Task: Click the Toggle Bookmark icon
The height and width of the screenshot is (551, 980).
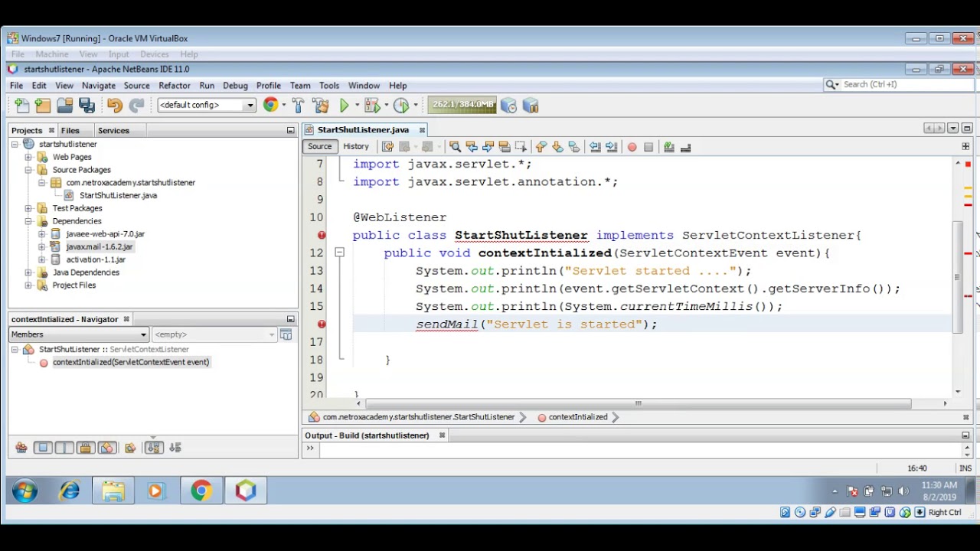Action: coord(574,147)
